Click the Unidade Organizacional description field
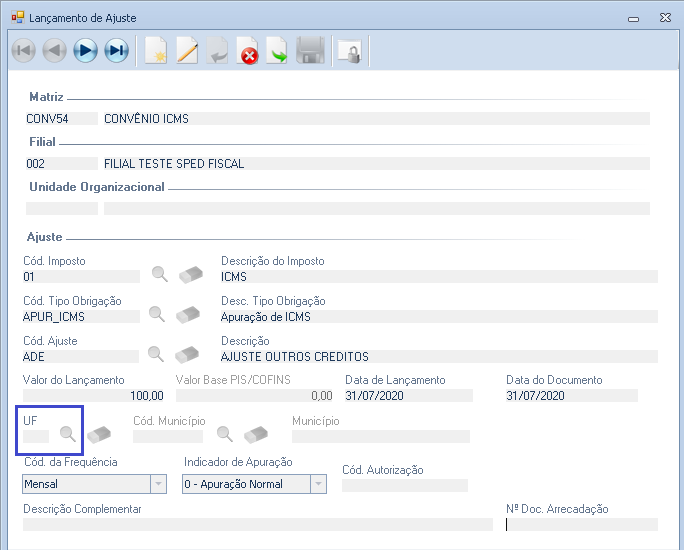 377,208
